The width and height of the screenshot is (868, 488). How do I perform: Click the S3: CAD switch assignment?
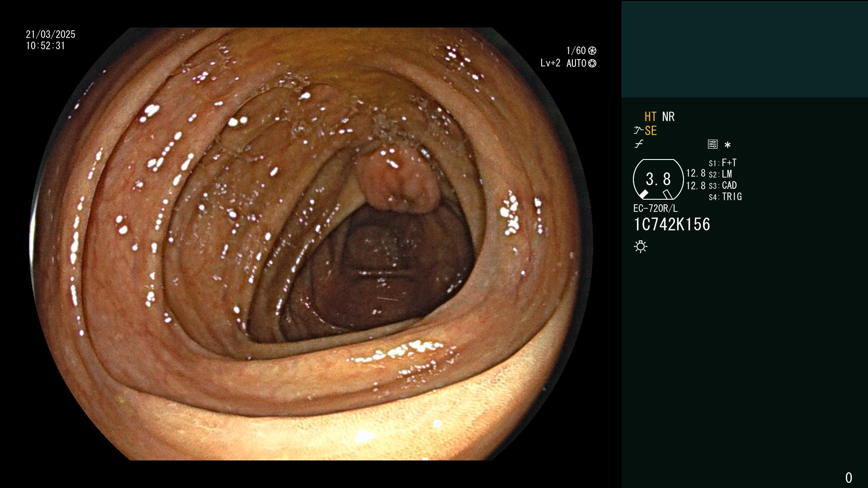tap(722, 185)
